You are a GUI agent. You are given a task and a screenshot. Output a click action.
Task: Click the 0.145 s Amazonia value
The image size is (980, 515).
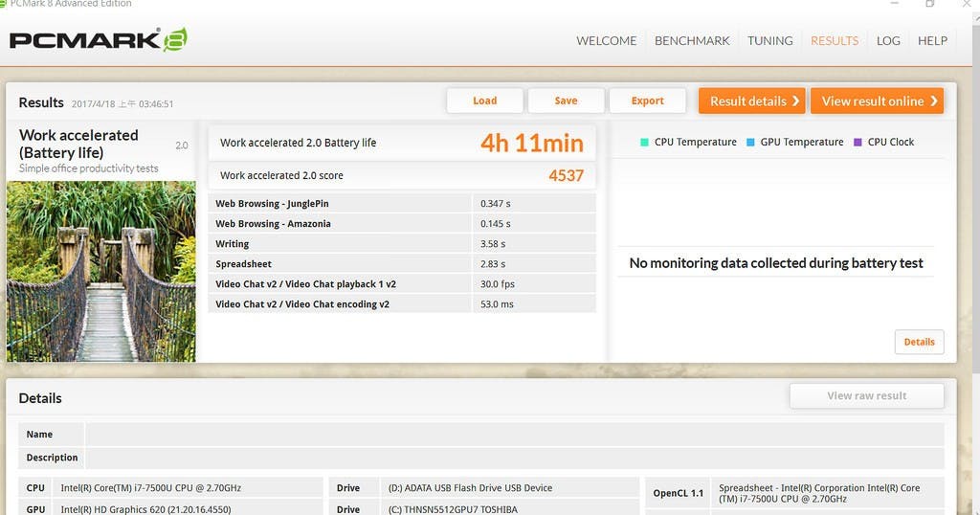click(495, 223)
